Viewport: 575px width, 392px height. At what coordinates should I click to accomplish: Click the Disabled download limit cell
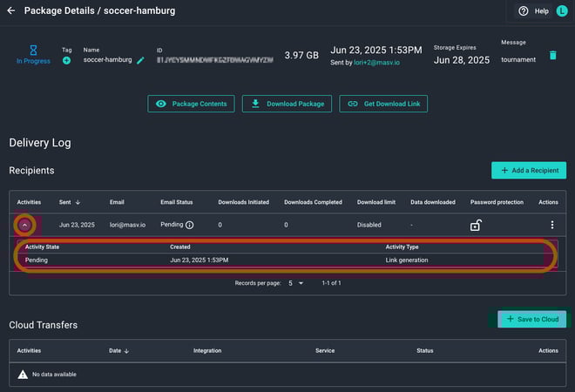[369, 225]
